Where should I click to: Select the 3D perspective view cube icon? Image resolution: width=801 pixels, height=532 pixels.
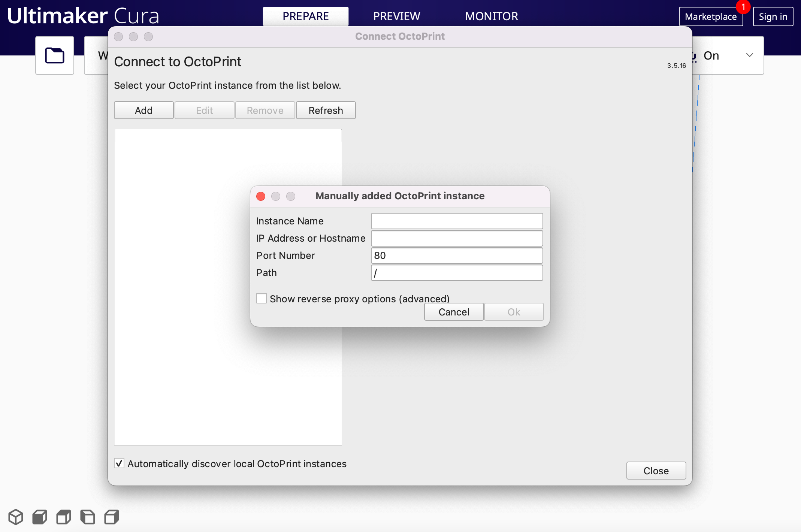pos(16,517)
